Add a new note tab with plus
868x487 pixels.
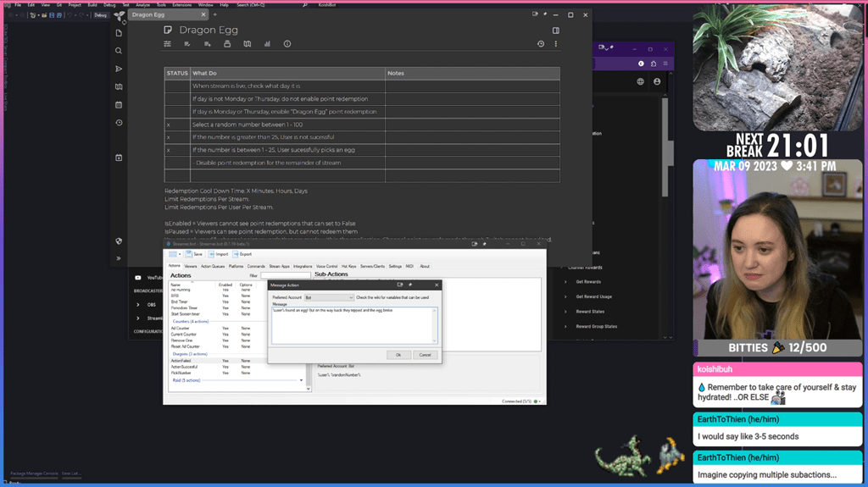(x=214, y=15)
